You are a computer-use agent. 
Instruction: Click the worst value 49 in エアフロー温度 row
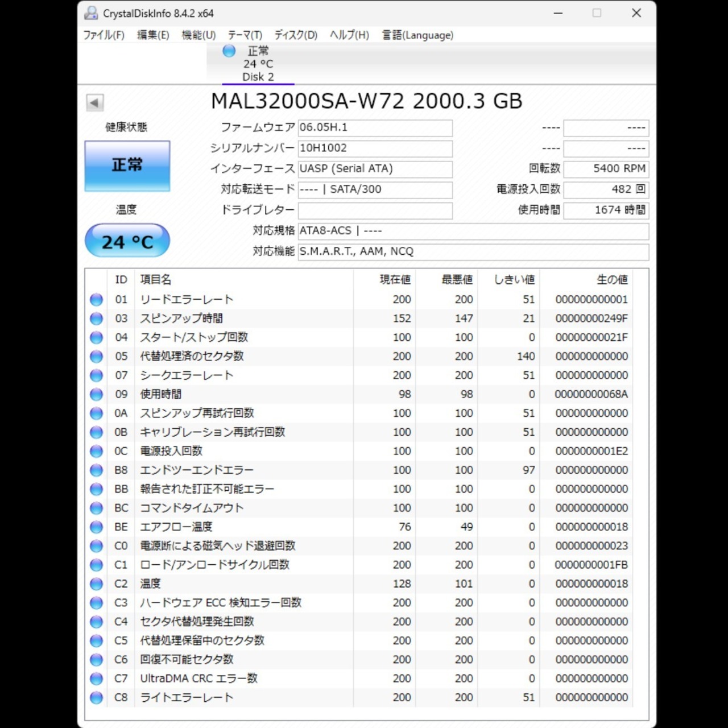[x=466, y=527]
